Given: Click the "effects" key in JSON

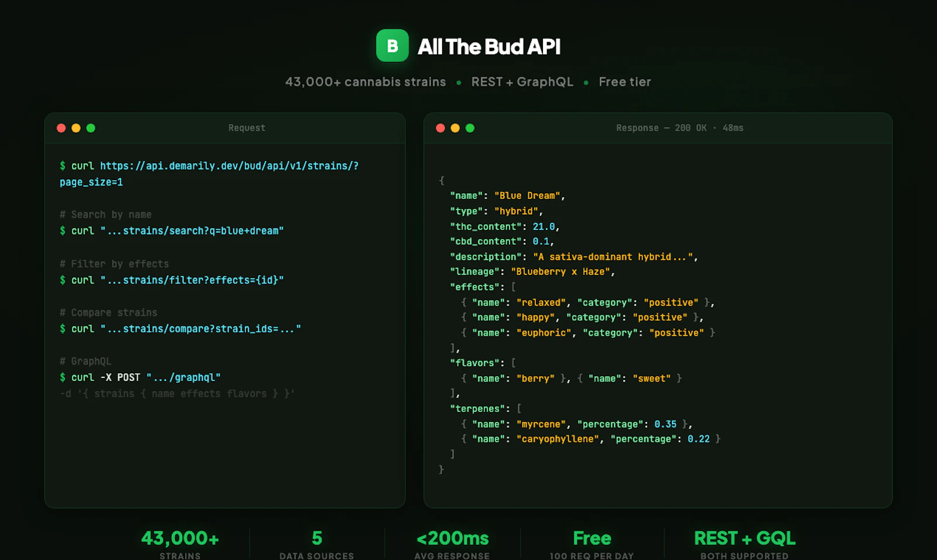Looking at the screenshot, I should point(474,287).
